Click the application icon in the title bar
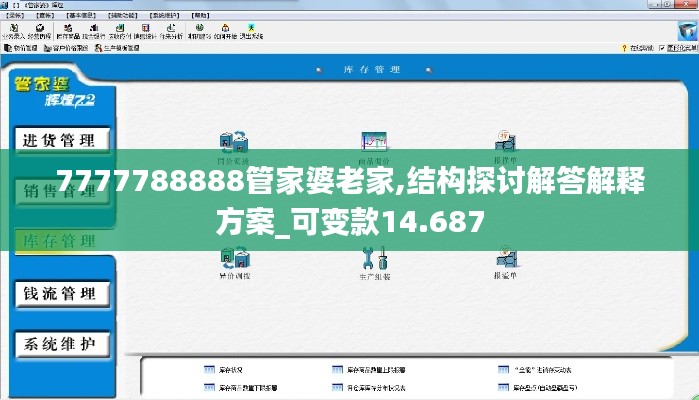 [4, 5]
